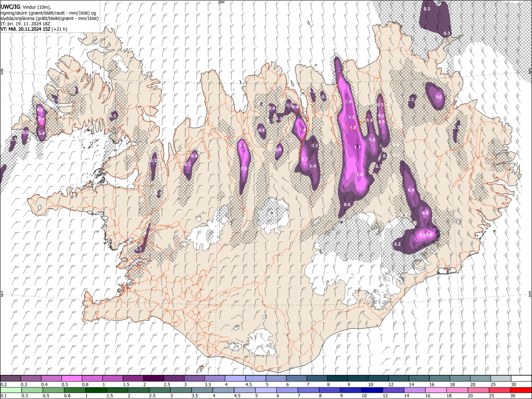Select the 'slydda/snjókoma' header line
This screenshot has height=399, width=532.
(49, 18)
